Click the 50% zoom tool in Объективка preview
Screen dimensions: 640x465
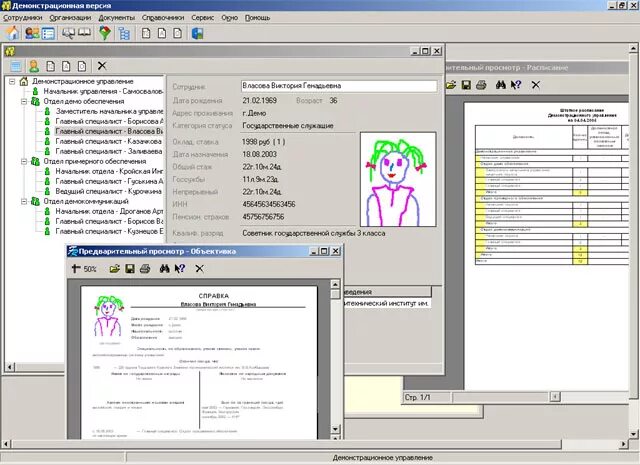(84, 269)
